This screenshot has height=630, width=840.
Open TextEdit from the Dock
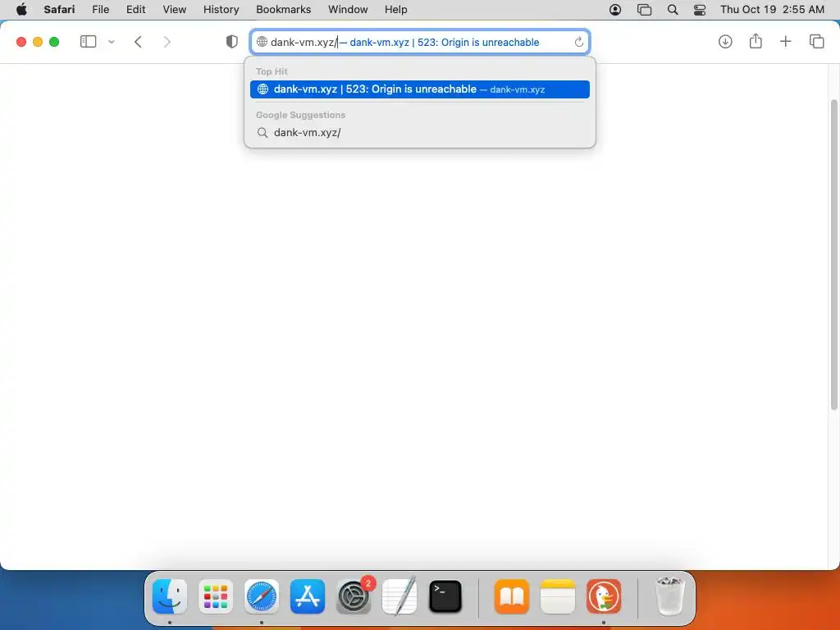point(399,596)
